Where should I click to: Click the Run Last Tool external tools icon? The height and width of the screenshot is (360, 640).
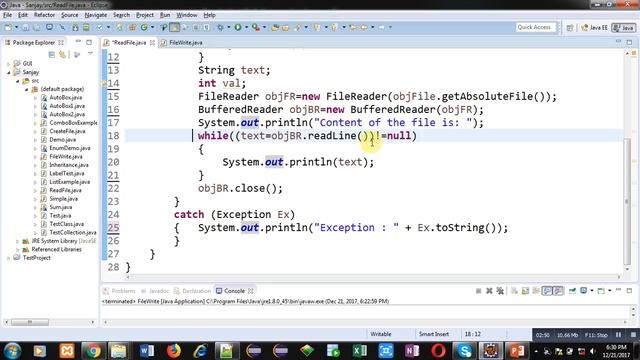coord(256,27)
